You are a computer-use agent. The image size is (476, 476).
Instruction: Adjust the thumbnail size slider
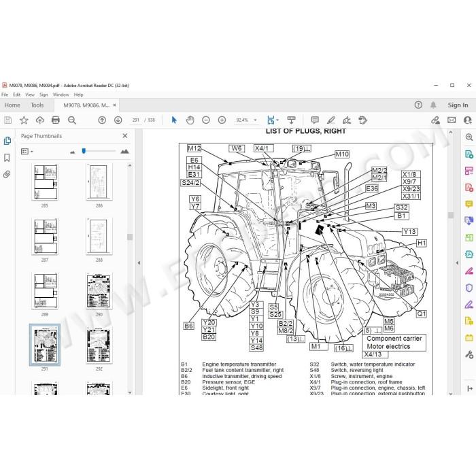84,151
